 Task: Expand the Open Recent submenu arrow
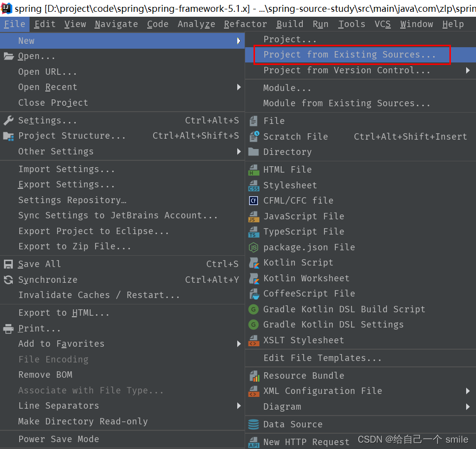pyautogui.click(x=239, y=88)
